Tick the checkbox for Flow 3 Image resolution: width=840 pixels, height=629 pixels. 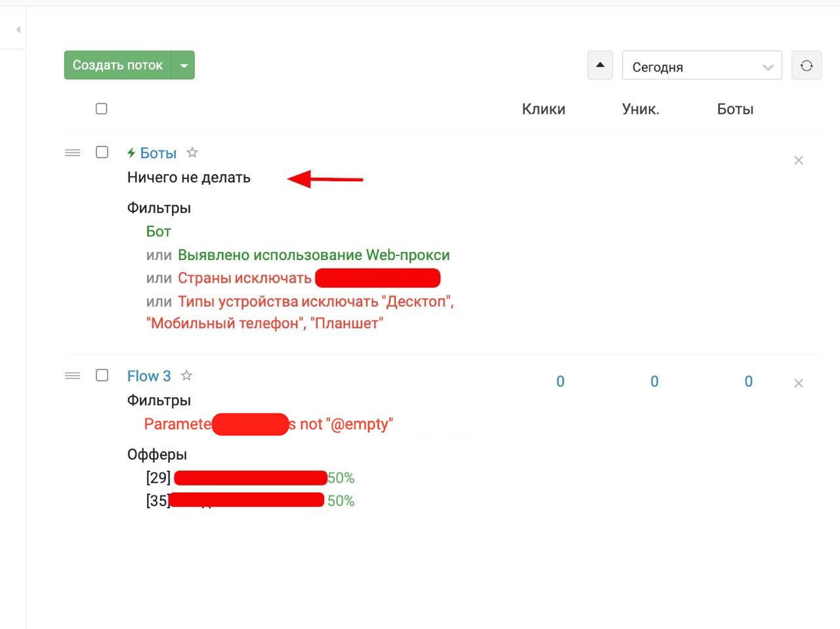coord(102,375)
